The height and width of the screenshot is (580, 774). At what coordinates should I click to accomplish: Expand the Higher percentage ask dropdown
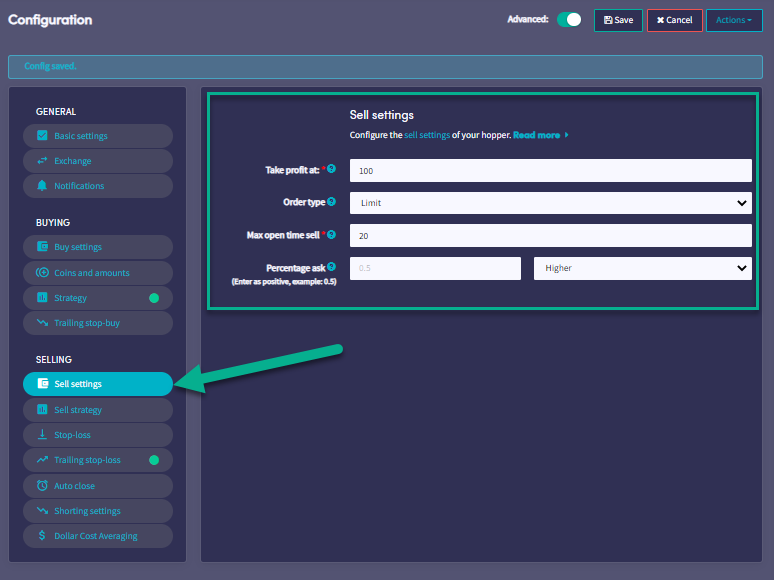(x=642, y=268)
